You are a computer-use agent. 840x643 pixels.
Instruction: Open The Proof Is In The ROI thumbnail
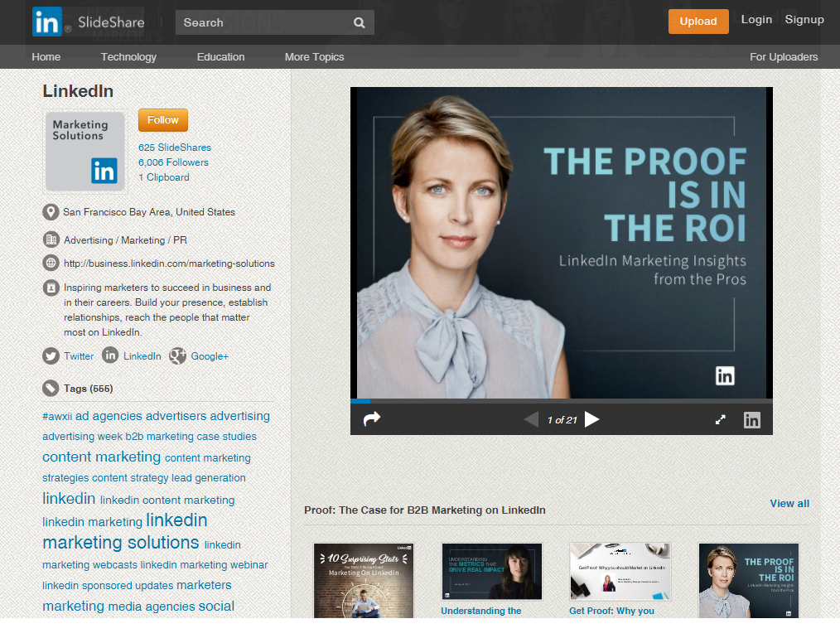[748, 581]
